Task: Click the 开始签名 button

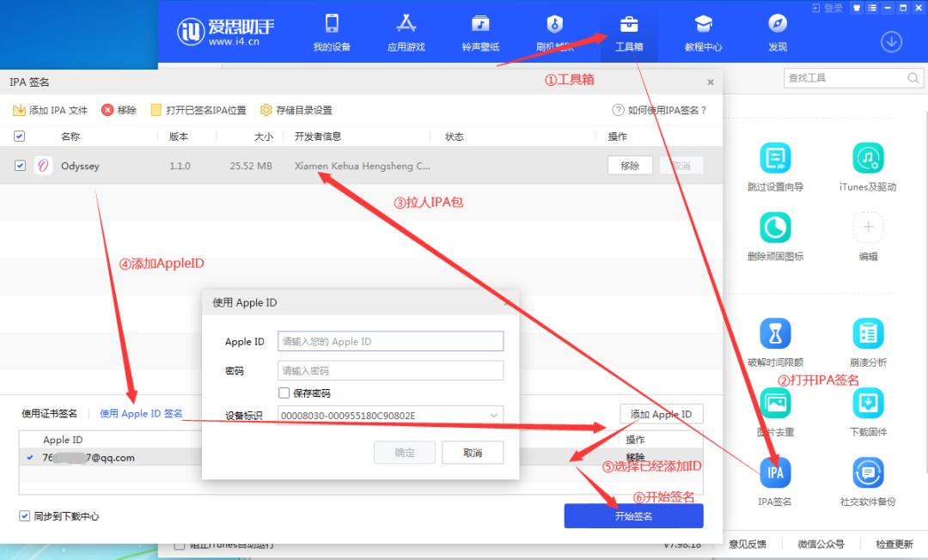Action: (x=633, y=515)
